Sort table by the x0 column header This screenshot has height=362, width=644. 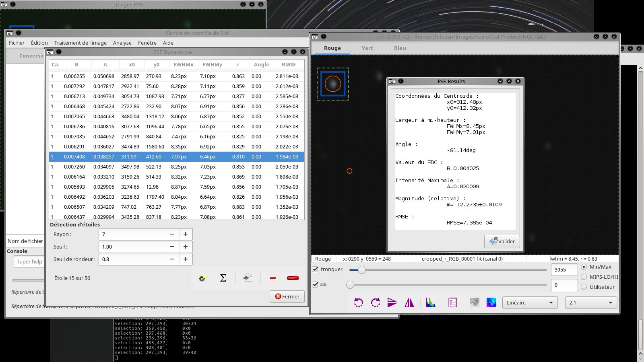(x=132, y=64)
